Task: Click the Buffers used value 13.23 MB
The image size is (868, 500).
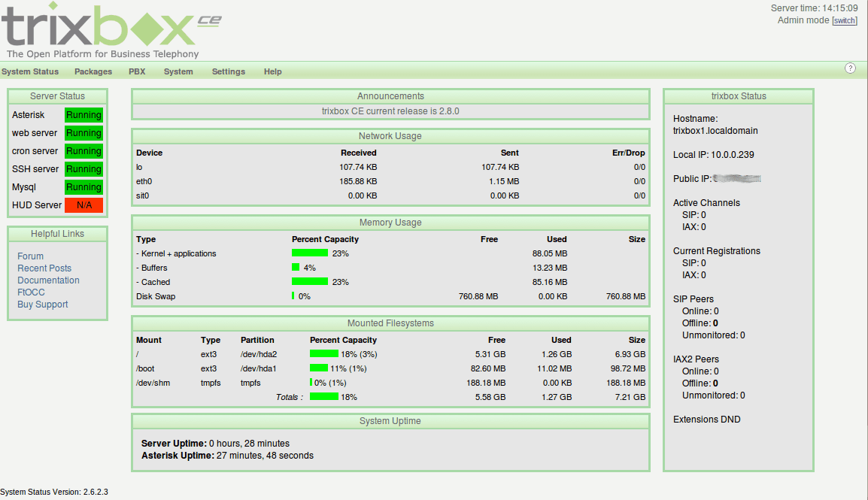Action: [x=550, y=268]
